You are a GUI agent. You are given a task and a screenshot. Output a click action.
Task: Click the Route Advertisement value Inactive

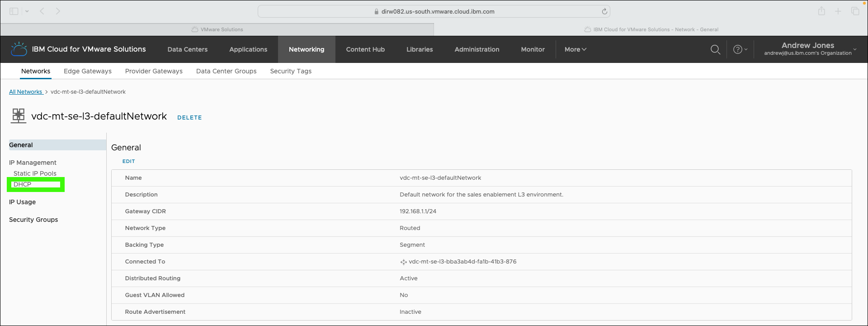(x=410, y=312)
